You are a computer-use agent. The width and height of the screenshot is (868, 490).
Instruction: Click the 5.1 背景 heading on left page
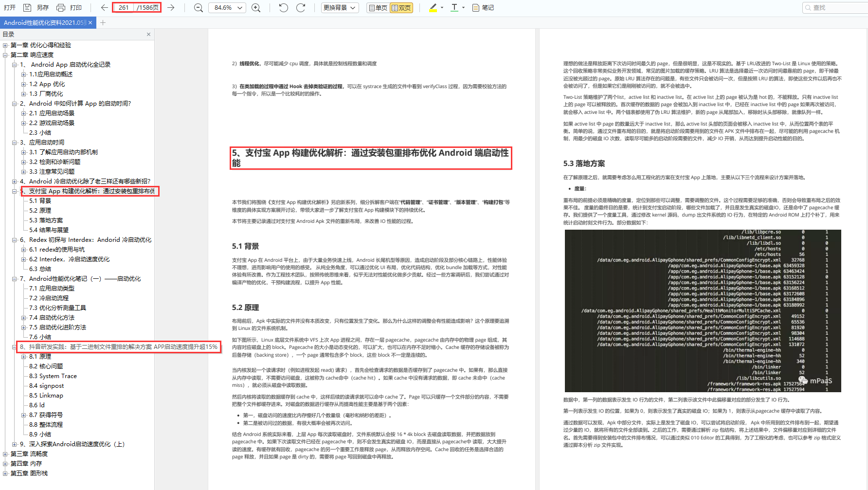click(x=245, y=246)
